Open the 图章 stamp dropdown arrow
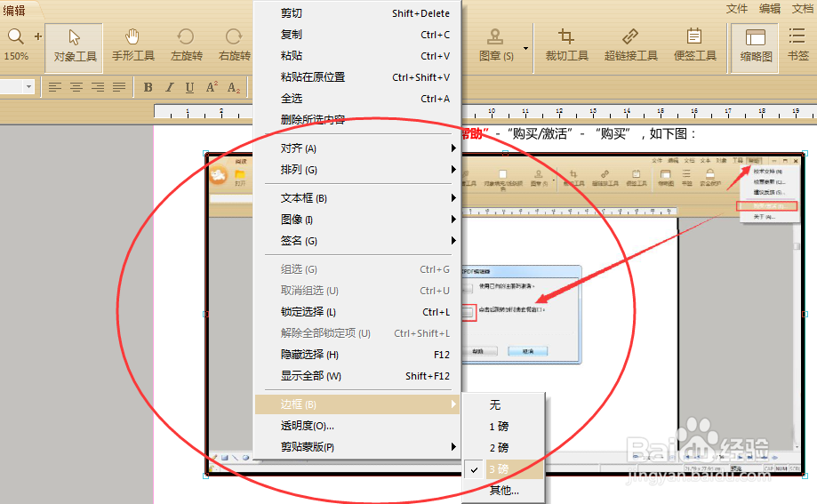 tap(525, 49)
